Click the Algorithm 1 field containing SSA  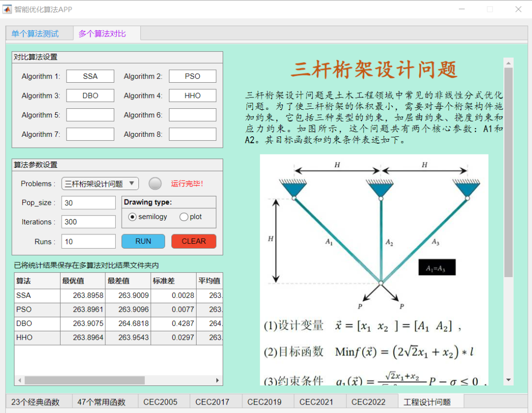pyautogui.click(x=90, y=76)
